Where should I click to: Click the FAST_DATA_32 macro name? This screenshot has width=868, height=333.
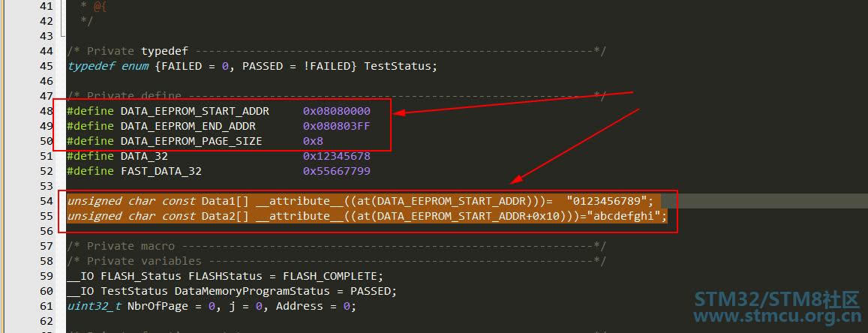[x=161, y=171]
